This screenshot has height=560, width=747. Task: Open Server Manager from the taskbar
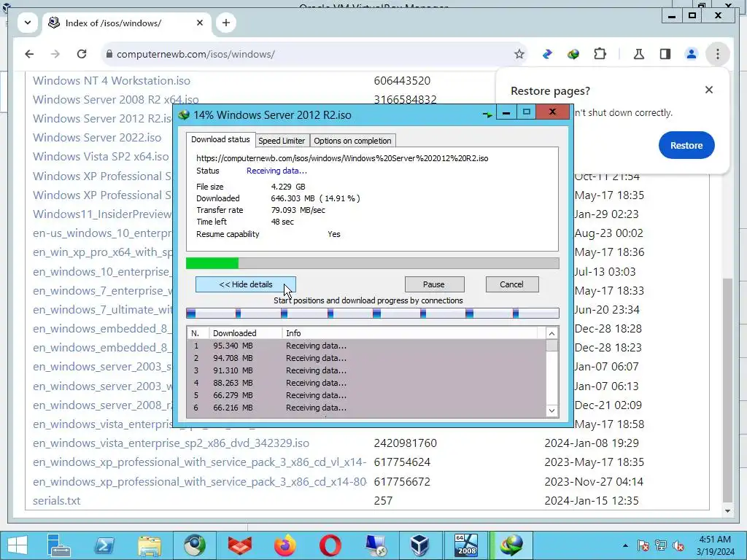[x=58, y=545]
